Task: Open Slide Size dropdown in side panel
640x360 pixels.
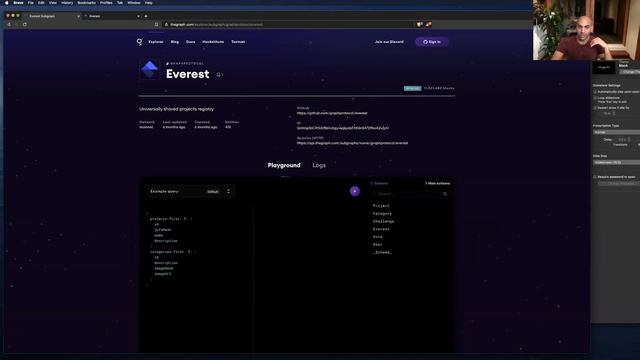Action: pyautogui.click(x=617, y=162)
